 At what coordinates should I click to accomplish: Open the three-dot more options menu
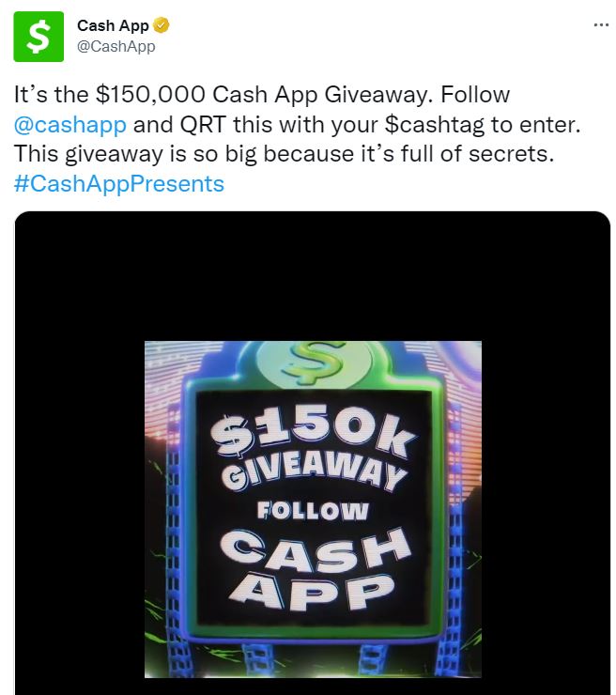click(601, 25)
